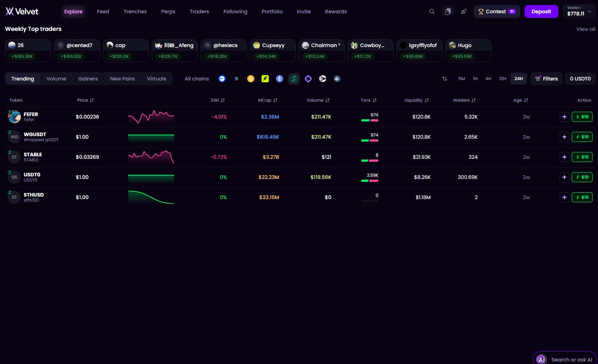Filter by the dark blue hexagon chain icon
This screenshot has height=364, width=598.
click(x=337, y=79)
